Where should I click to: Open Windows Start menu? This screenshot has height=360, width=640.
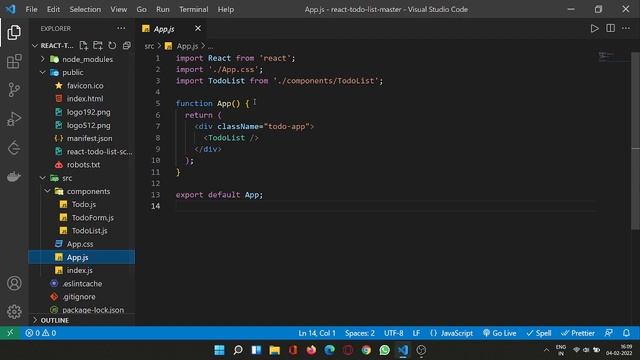point(219,350)
